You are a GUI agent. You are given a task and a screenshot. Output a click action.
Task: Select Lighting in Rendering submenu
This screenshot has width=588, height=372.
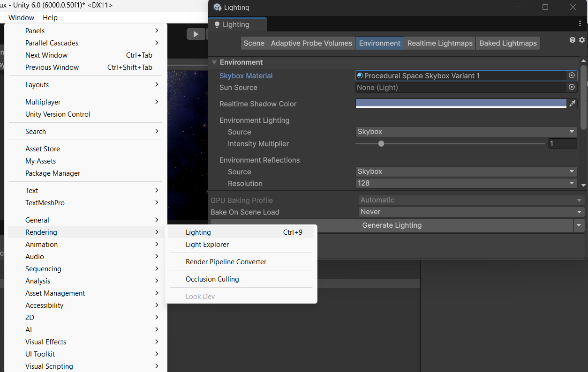[x=241, y=232]
